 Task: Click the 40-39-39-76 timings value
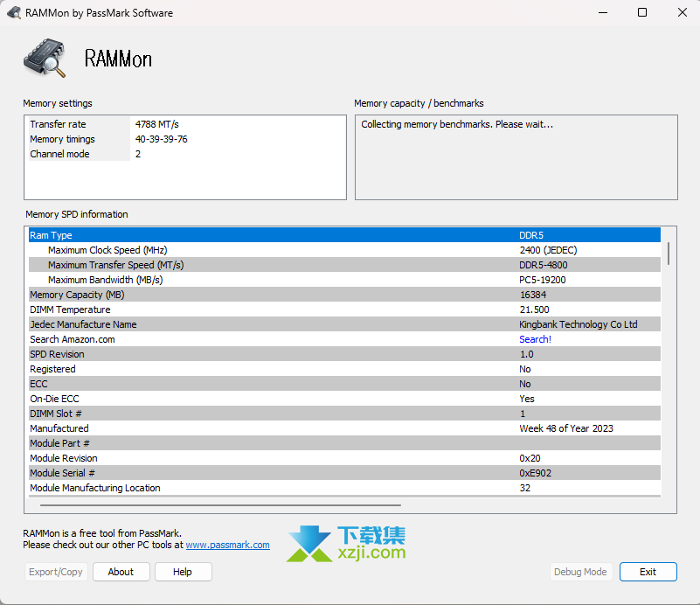pos(161,139)
